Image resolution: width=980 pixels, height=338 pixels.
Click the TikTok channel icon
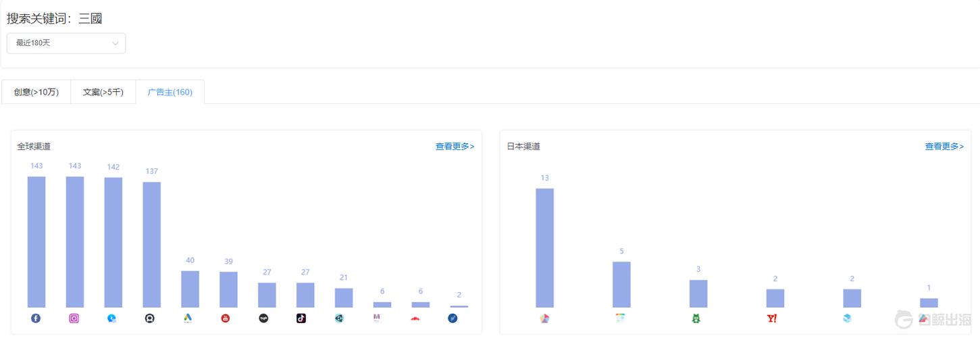point(301,318)
